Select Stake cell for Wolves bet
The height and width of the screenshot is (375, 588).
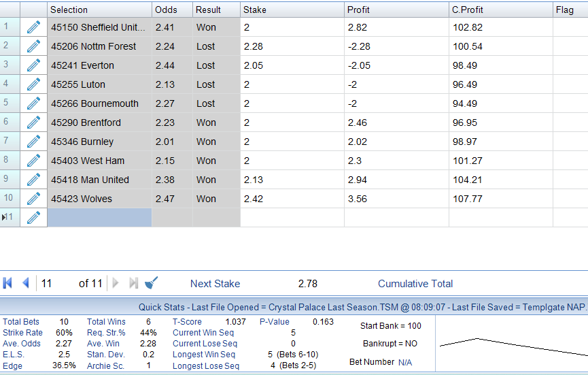(x=292, y=199)
